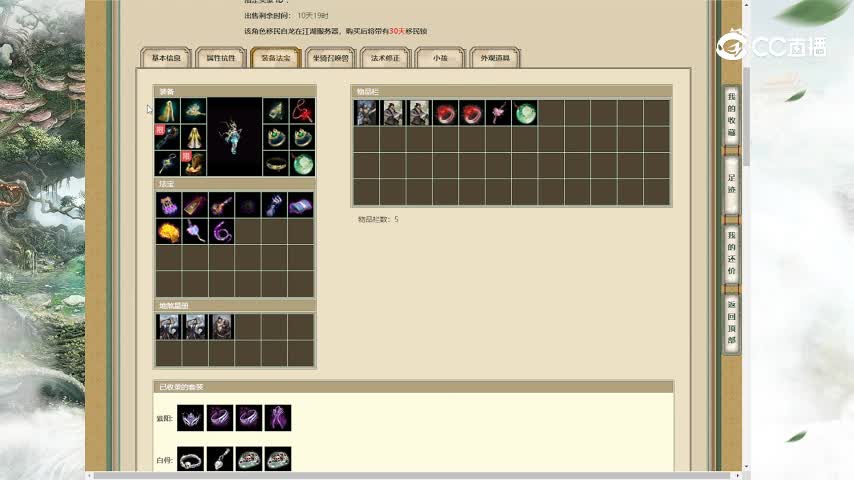
Task: Inspect the lute-shaped treasure in 法宝
Action: click(x=221, y=205)
